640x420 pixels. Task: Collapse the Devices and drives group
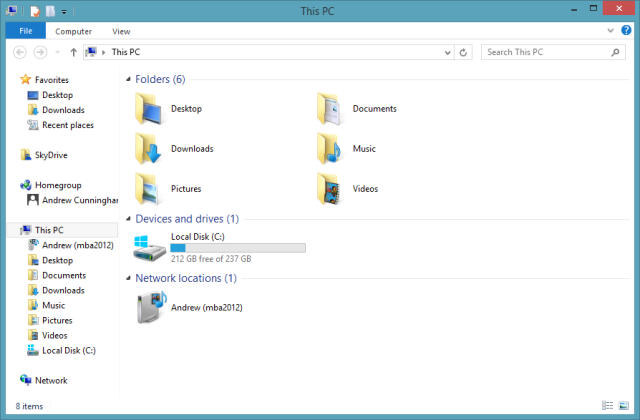[128, 219]
